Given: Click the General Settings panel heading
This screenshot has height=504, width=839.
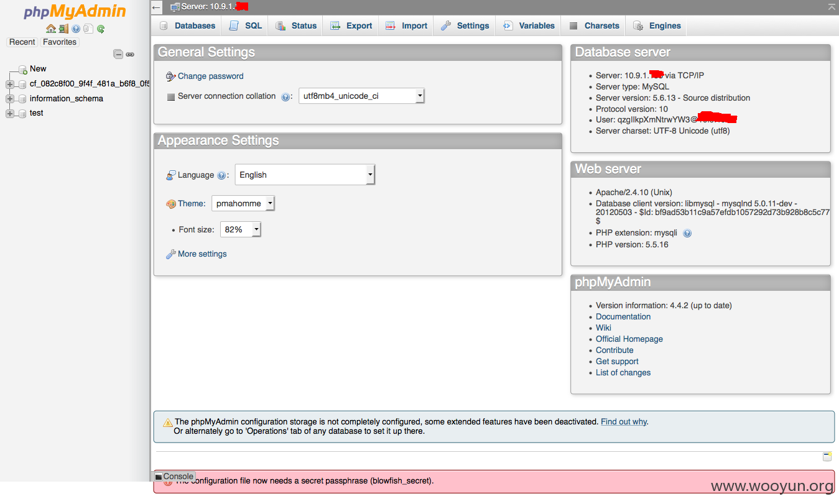Looking at the screenshot, I should coord(358,52).
